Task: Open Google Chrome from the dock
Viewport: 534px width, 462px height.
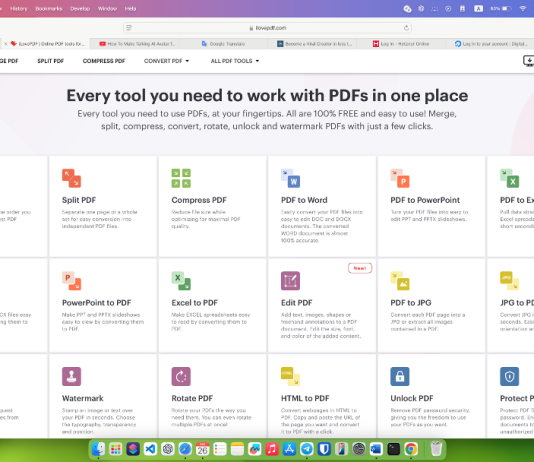Action: tap(411, 449)
